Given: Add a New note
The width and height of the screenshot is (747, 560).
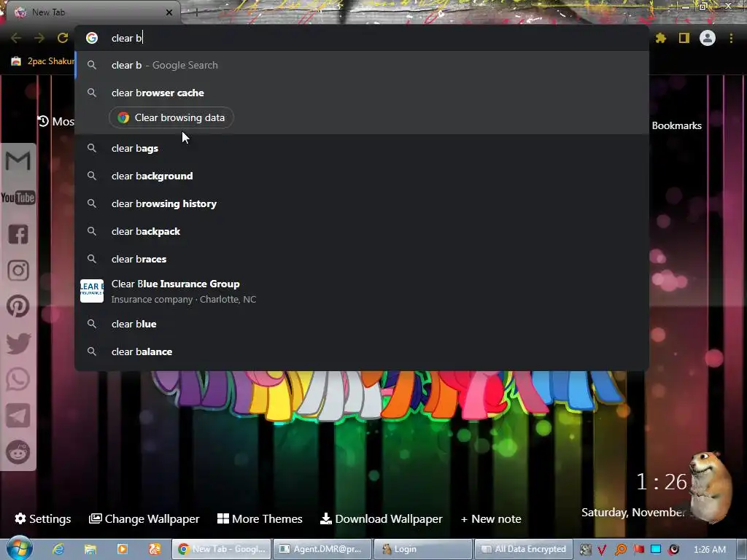Looking at the screenshot, I should (x=491, y=518).
